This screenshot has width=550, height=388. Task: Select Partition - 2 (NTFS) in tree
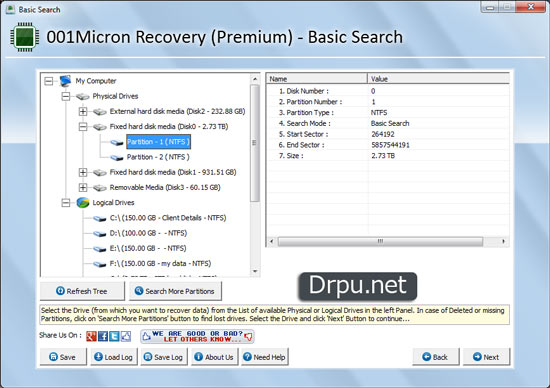pos(158,157)
